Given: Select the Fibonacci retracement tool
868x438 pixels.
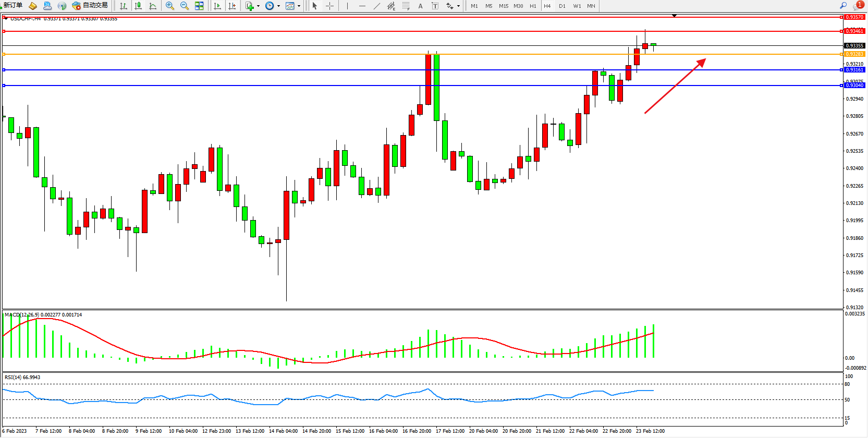Looking at the screenshot, I should 406,6.
